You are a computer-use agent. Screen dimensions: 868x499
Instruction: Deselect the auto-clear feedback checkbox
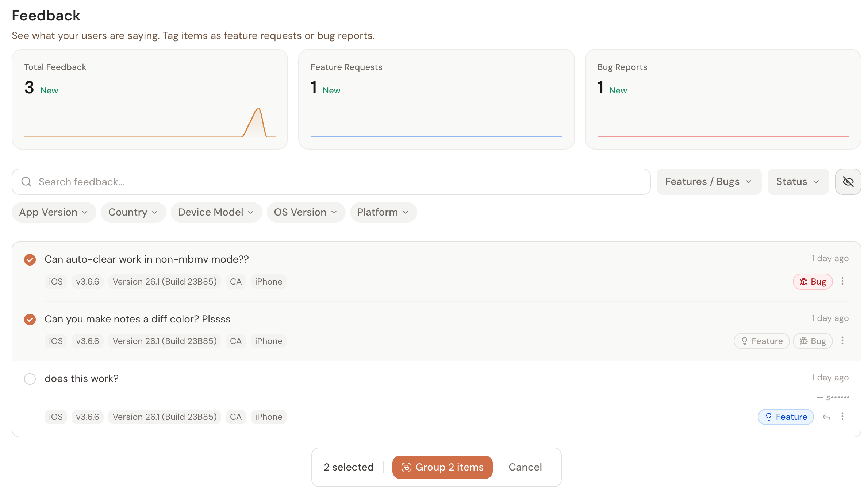(30, 259)
